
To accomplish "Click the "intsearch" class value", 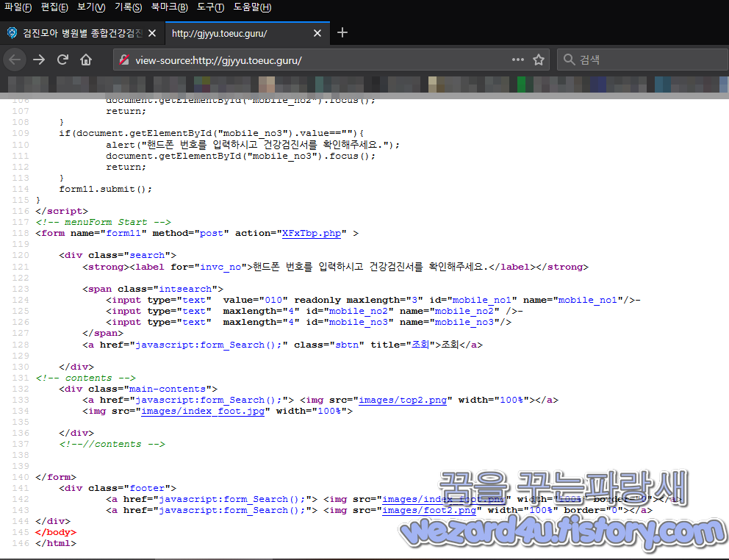I will point(185,289).
